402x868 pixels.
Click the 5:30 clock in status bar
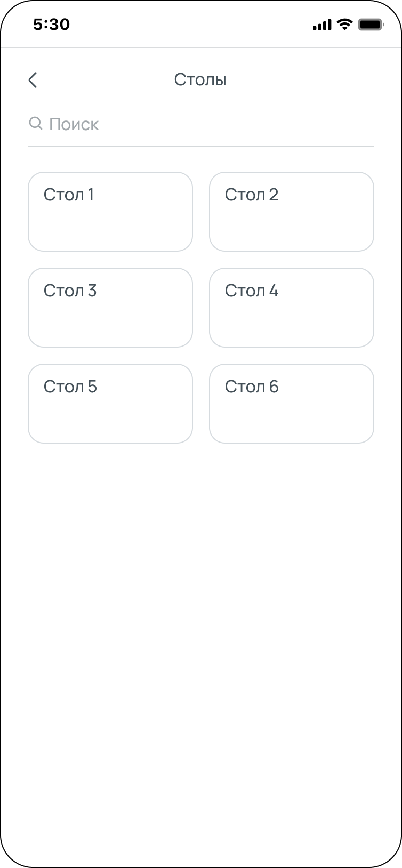point(51,25)
